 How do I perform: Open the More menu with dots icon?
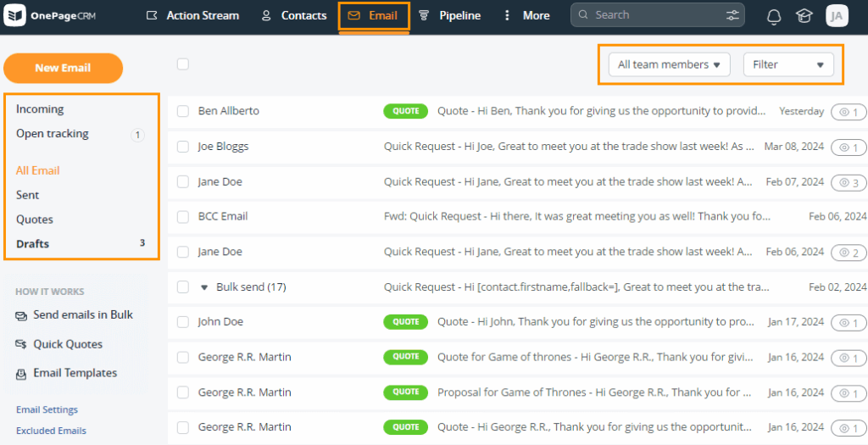click(x=526, y=15)
